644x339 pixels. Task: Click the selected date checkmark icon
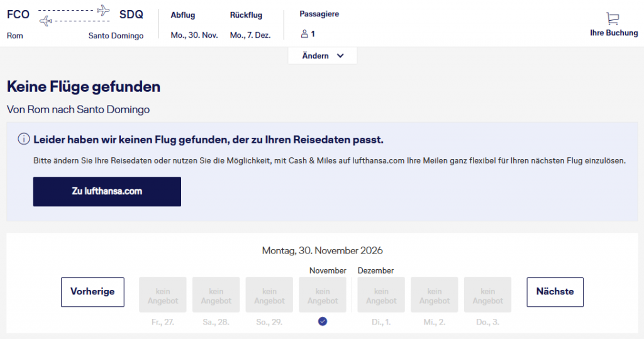click(323, 321)
